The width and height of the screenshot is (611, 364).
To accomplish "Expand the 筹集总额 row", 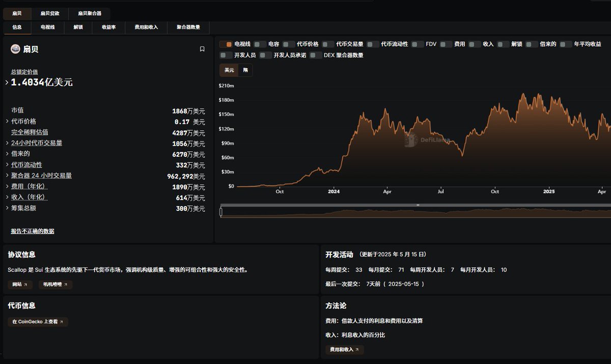I will tap(7, 208).
